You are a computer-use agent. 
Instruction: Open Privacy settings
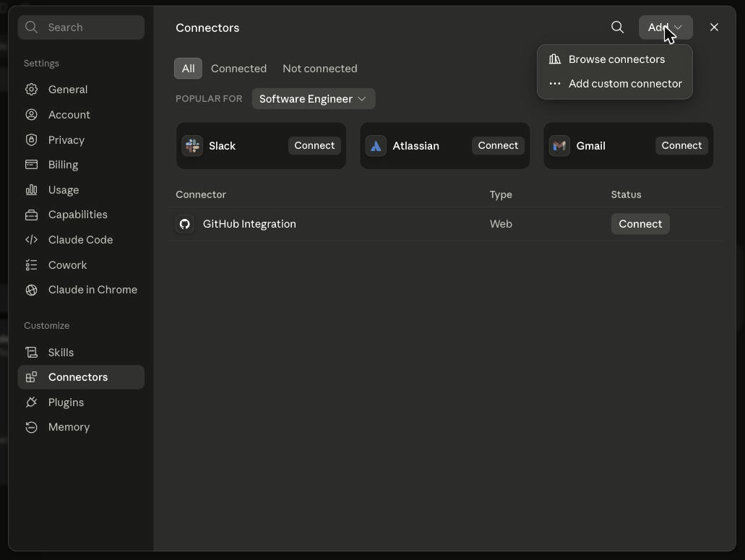click(81, 139)
